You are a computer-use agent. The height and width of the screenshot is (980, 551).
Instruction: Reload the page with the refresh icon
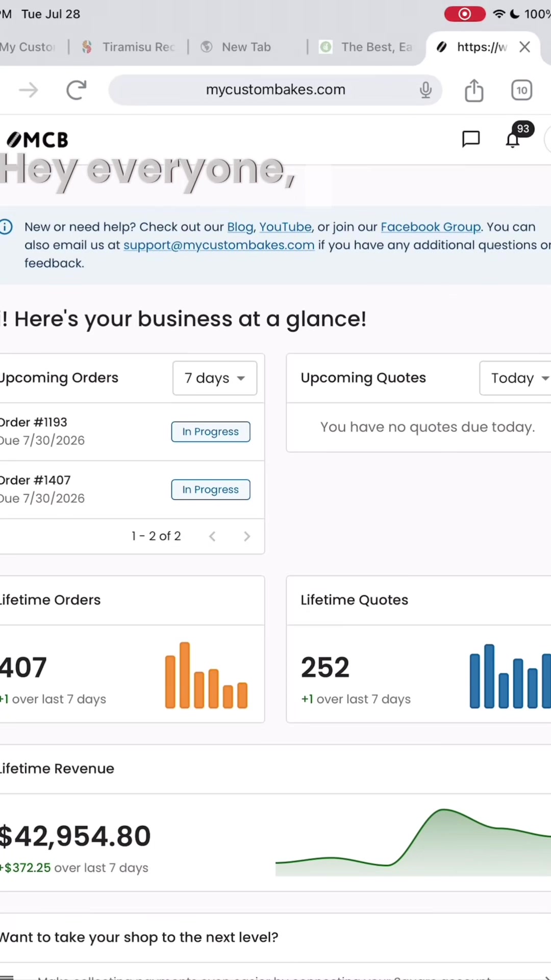point(77,90)
